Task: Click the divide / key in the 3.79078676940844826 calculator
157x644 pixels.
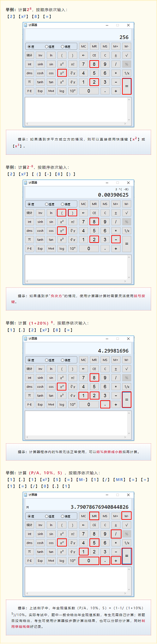Action: (x=116, y=534)
